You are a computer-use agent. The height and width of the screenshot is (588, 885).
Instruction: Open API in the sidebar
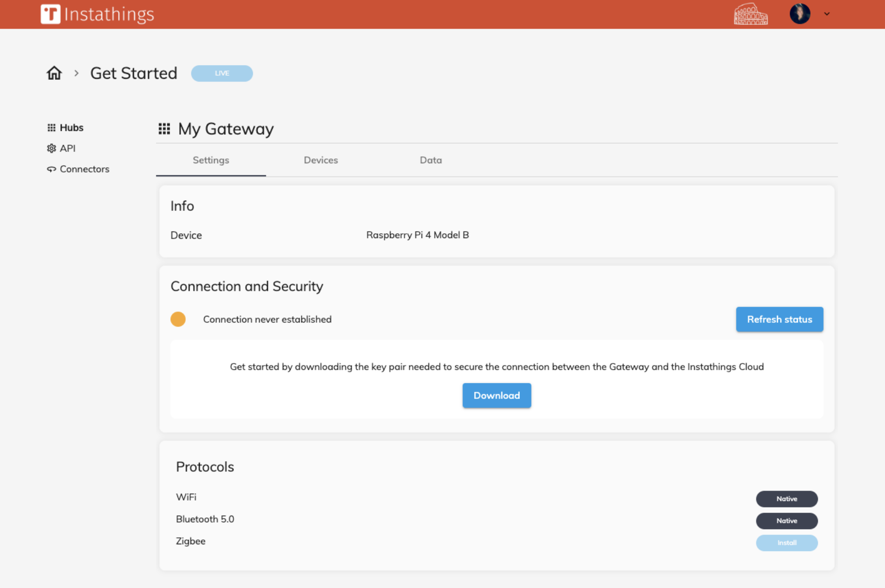click(x=68, y=148)
